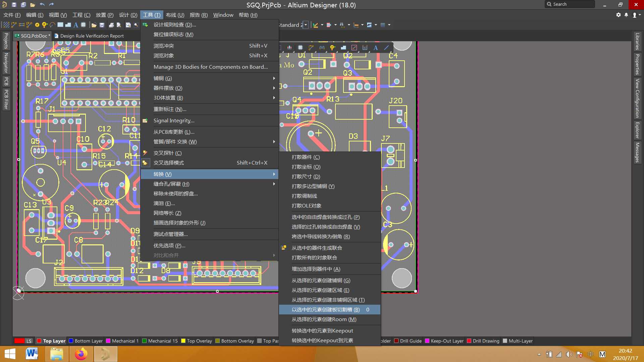Open the user account dropdown arrow
This screenshot has height=362, width=644.
640,15
